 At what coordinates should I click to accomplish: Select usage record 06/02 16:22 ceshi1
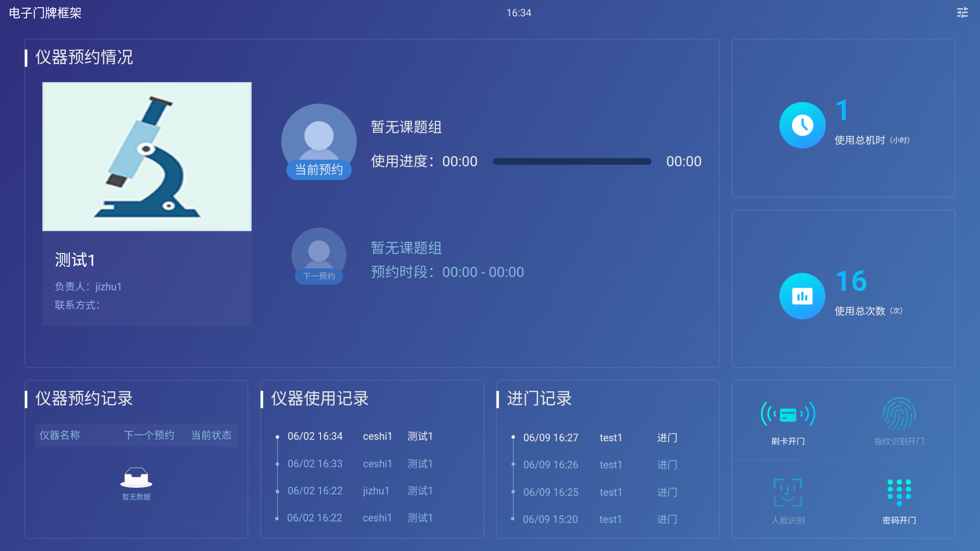coord(360,518)
